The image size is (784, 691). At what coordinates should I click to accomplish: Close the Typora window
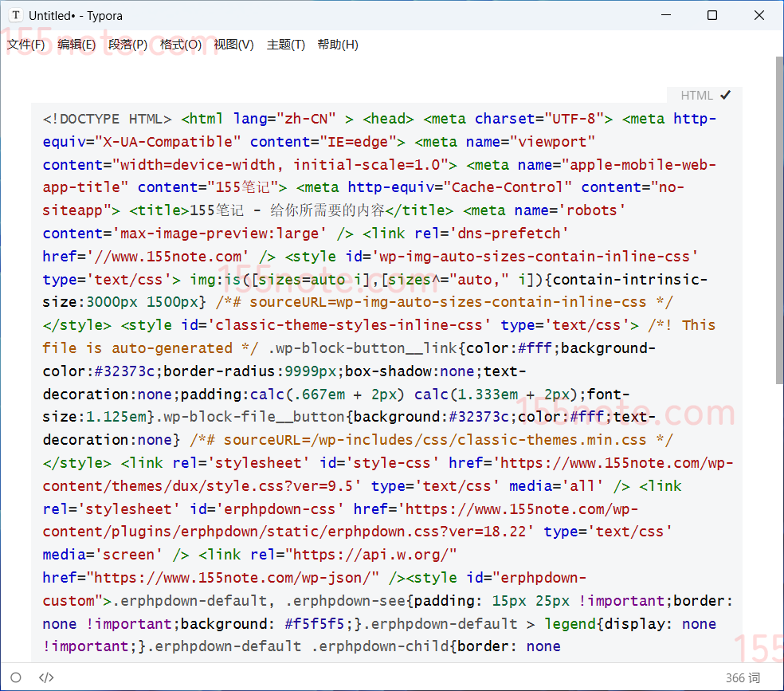759,15
